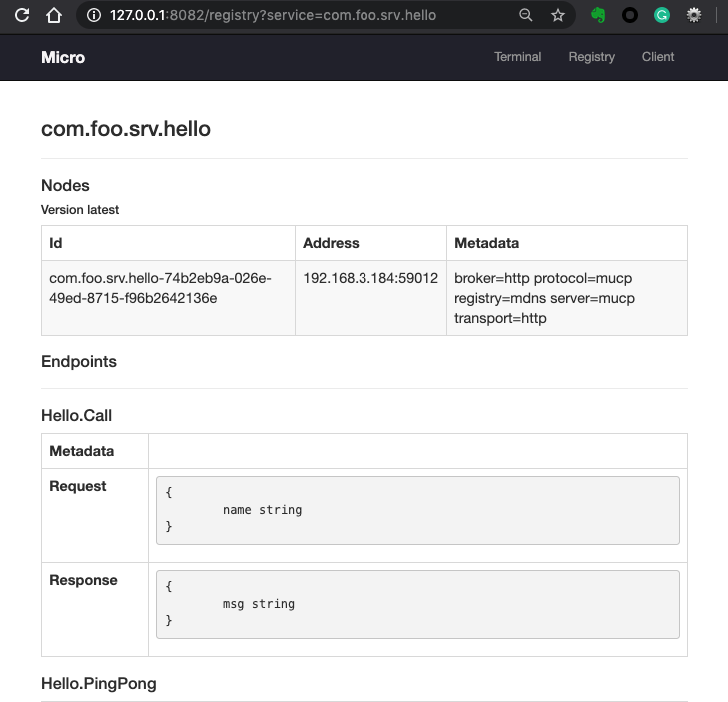This screenshot has width=728, height=702.
Task: Click the com.foo.srv.hello page heading
Action: pos(126,129)
